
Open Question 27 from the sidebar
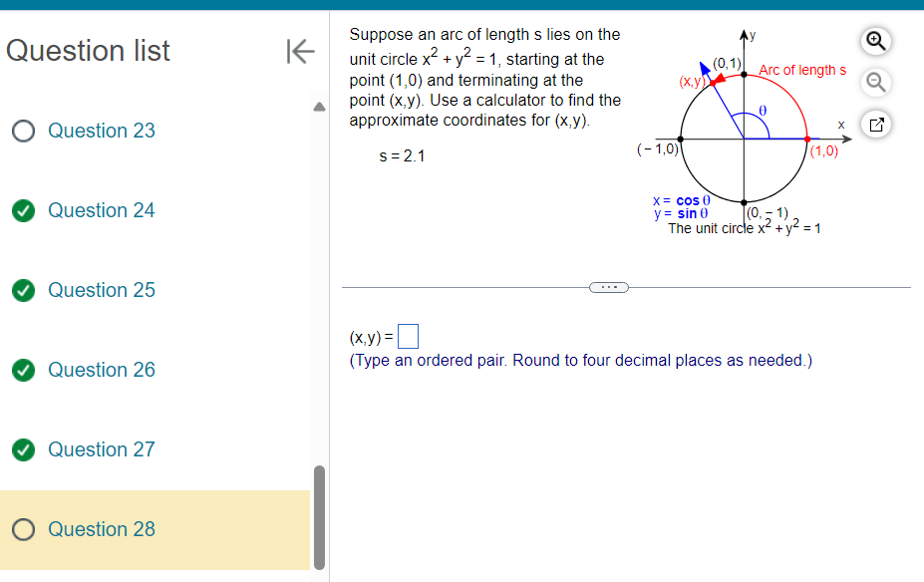(x=101, y=449)
